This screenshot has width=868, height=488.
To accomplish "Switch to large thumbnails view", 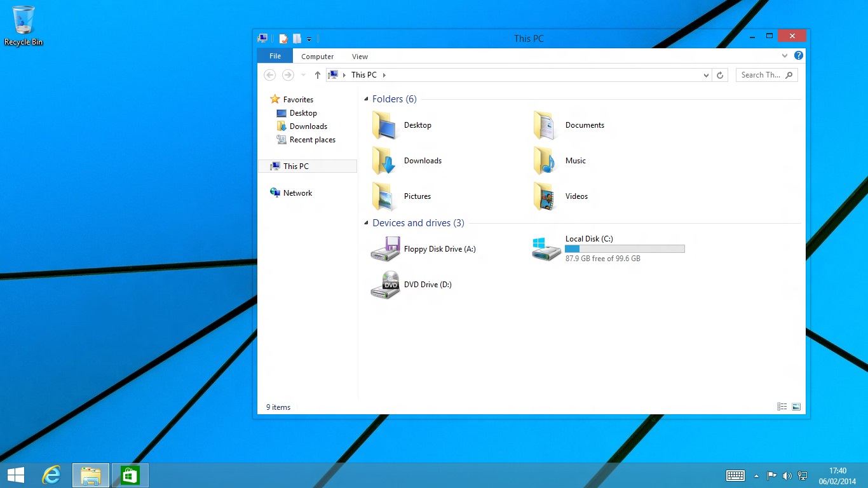I will [x=796, y=407].
